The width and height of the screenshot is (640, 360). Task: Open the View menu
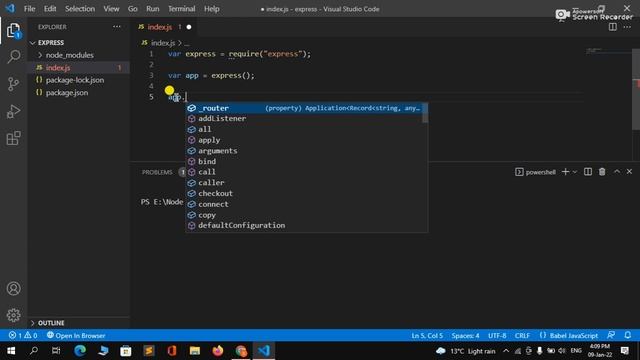[111, 9]
